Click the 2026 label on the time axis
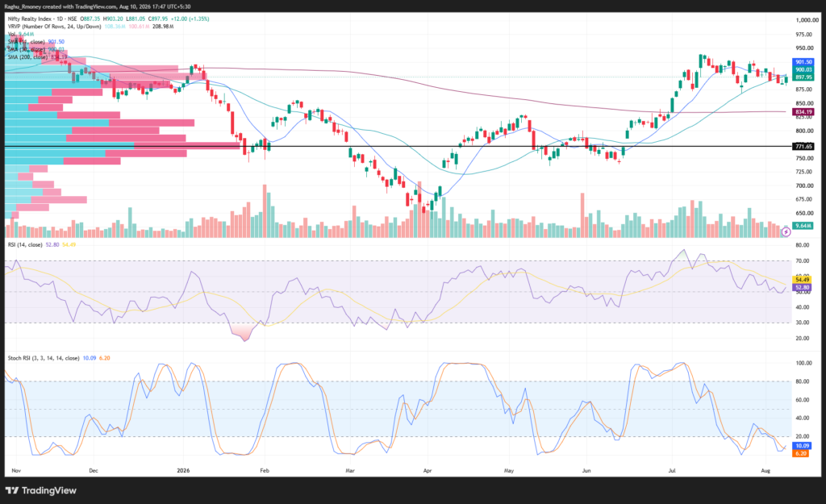This screenshot has height=504, width=826. click(183, 471)
